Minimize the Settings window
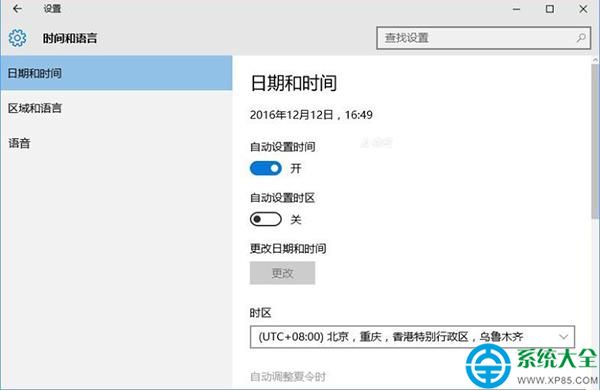The width and height of the screenshot is (600, 391). click(517, 9)
